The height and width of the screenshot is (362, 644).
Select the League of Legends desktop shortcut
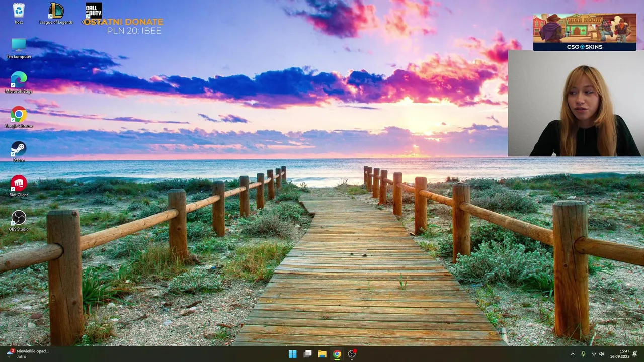click(56, 14)
